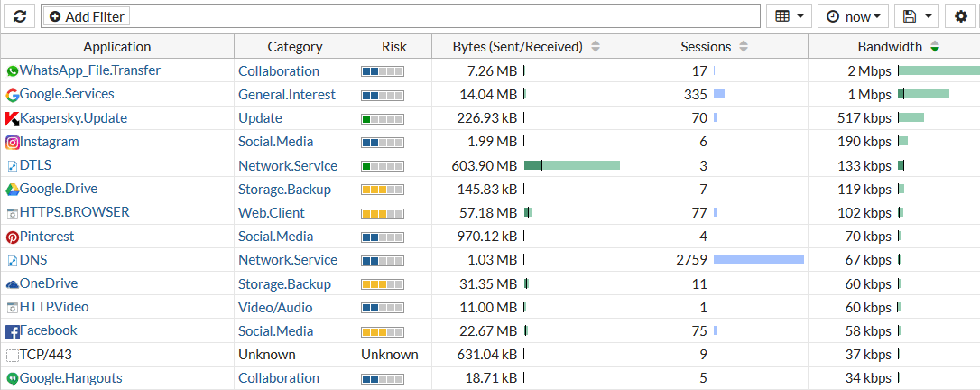This screenshot has width=980, height=390.
Task: Click the Unknown risk cell
Action: coord(389,355)
